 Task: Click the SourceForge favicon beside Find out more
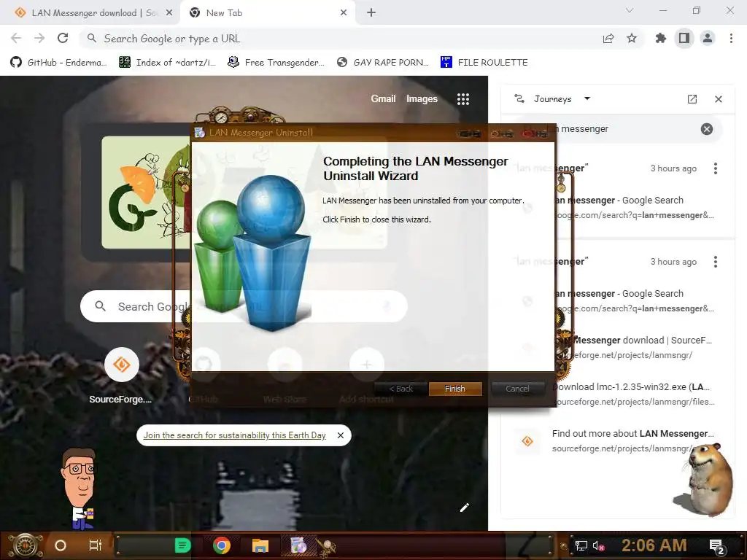[x=527, y=441]
